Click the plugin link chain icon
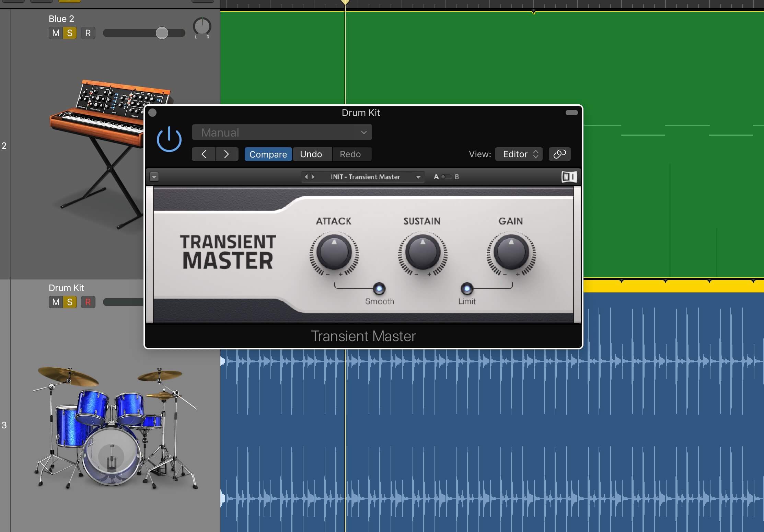764x532 pixels. 559,154
